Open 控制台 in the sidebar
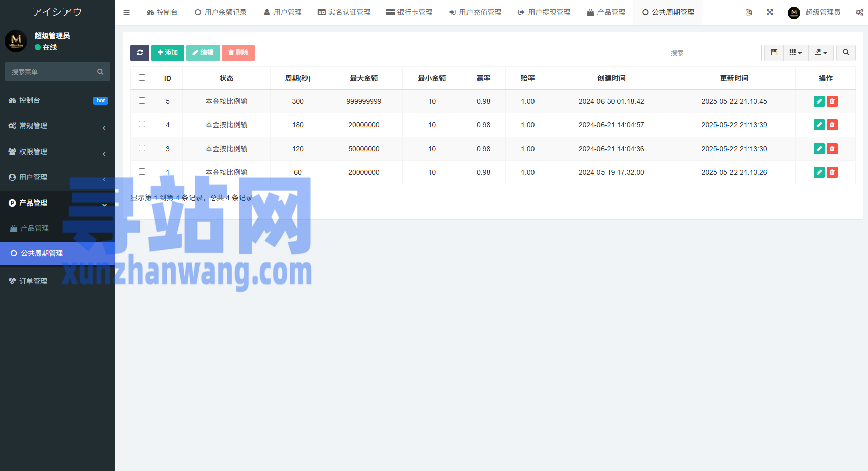This screenshot has width=868, height=471. pos(57,100)
